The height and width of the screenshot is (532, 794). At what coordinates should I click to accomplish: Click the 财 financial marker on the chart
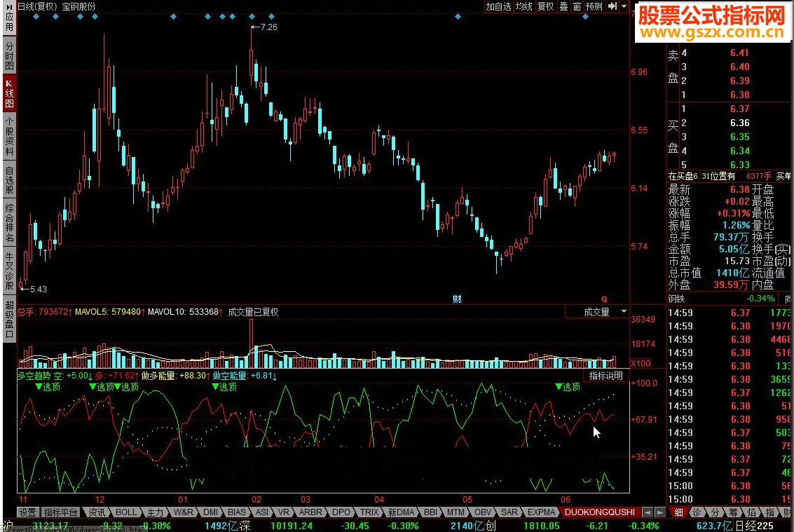coord(457,299)
